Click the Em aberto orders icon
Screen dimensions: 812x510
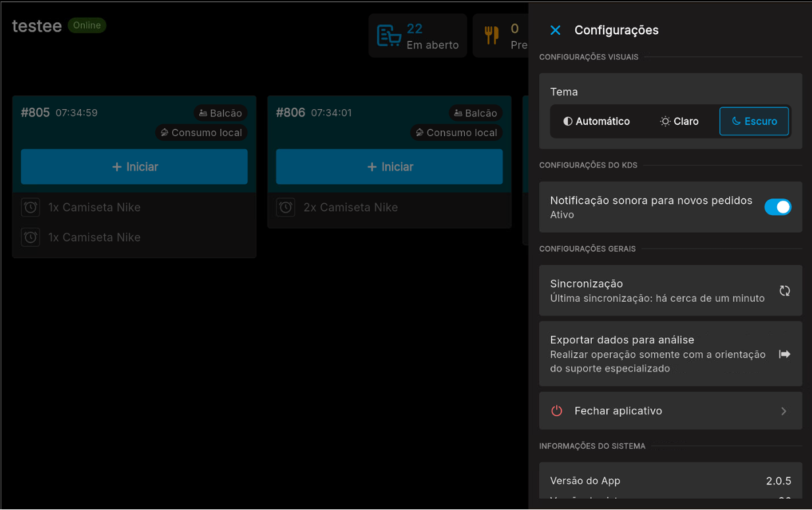click(389, 36)
